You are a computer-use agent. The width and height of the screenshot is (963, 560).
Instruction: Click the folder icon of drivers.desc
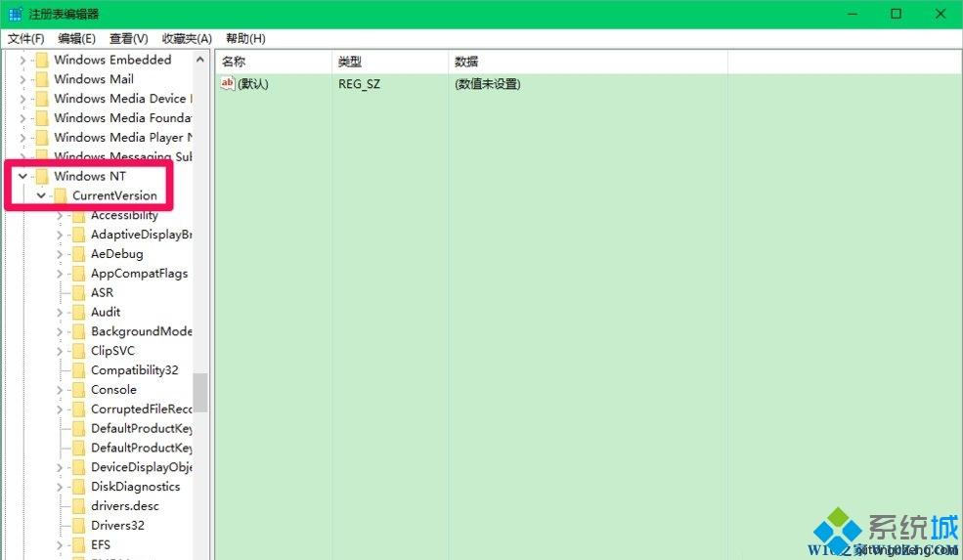(x=78, y=506)
